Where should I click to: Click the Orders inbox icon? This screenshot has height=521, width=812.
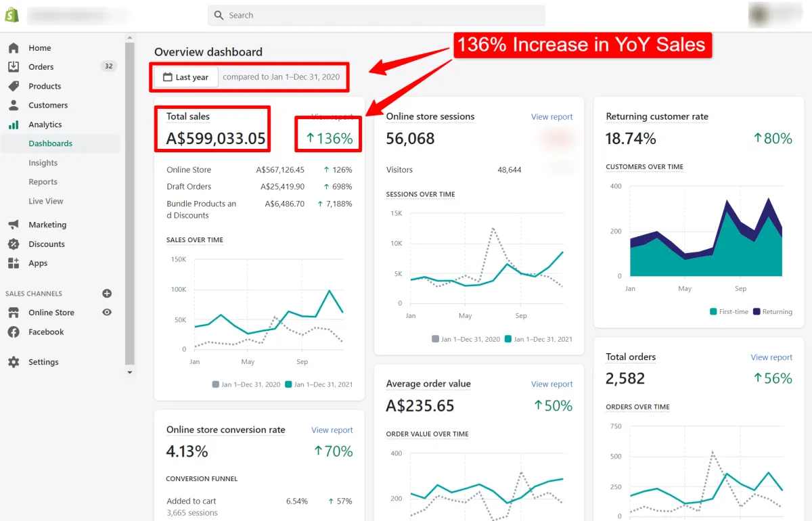pyautogui.click(x=14, y=67)
